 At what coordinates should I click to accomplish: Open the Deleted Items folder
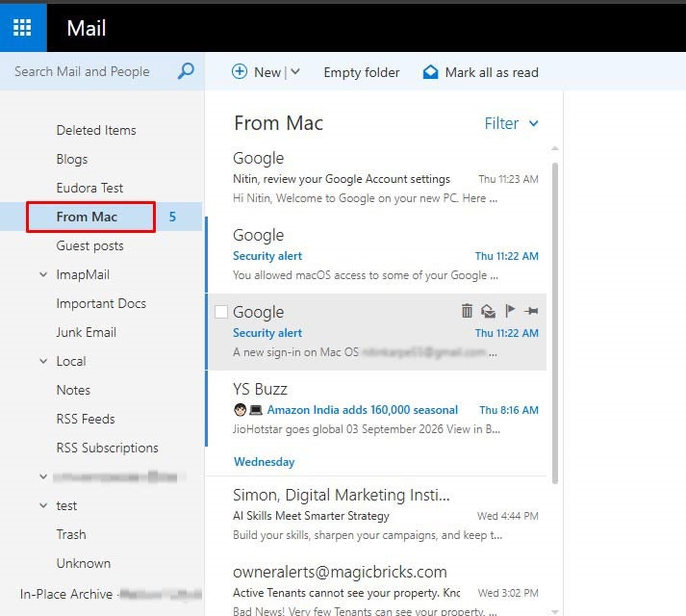96,130
